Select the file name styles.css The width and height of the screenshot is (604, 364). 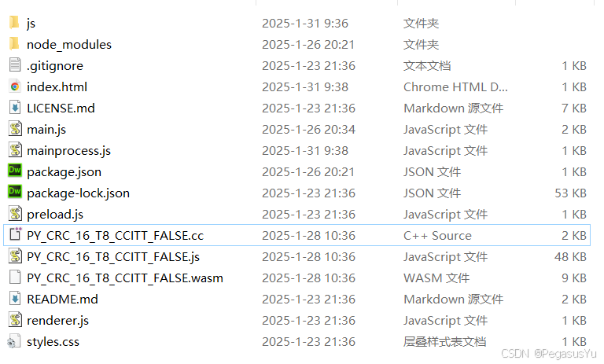click(53, 342)
